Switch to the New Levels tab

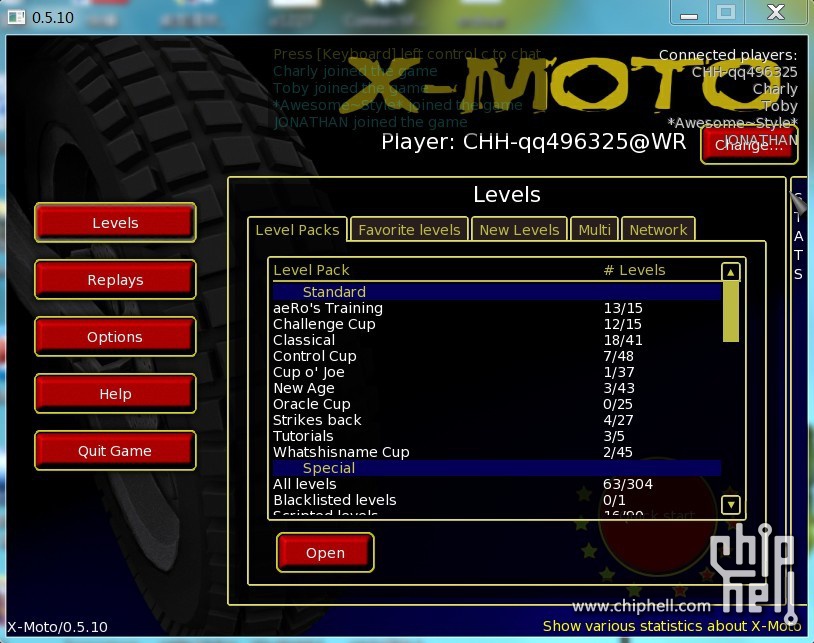point(519,229)
